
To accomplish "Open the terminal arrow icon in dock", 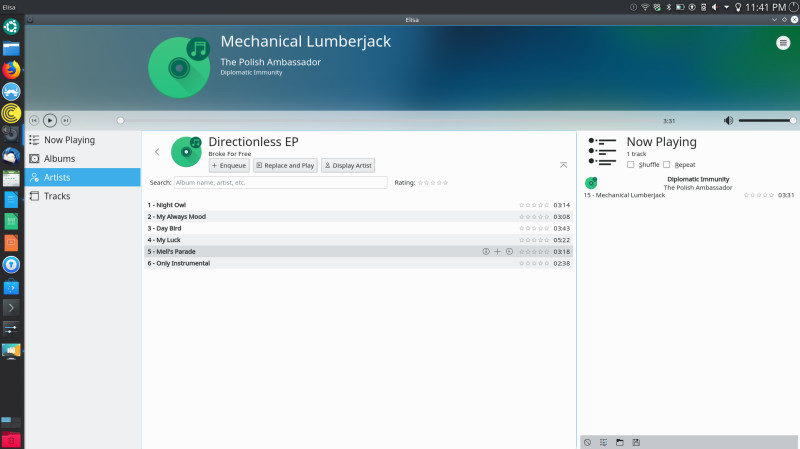I will [11, 308].
